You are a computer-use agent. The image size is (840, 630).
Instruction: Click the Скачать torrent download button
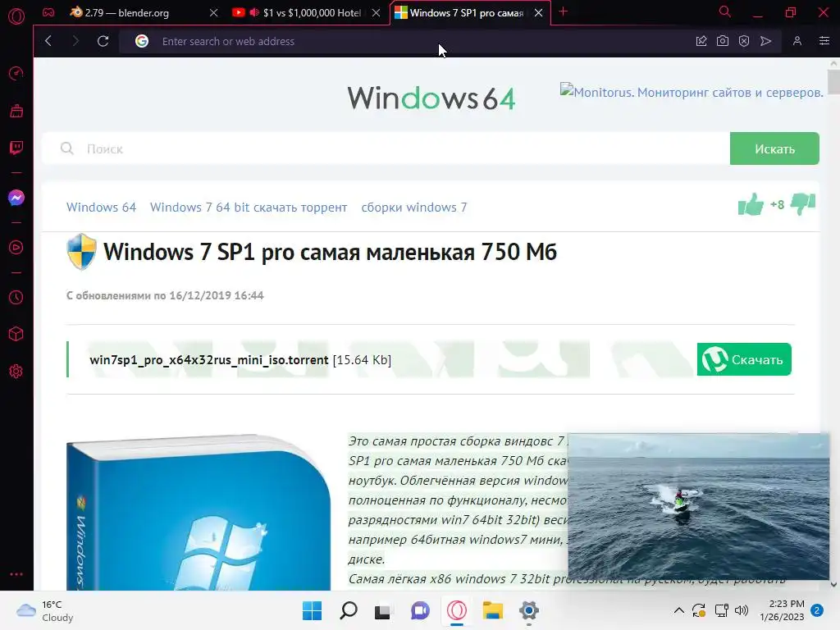[744, 359]
